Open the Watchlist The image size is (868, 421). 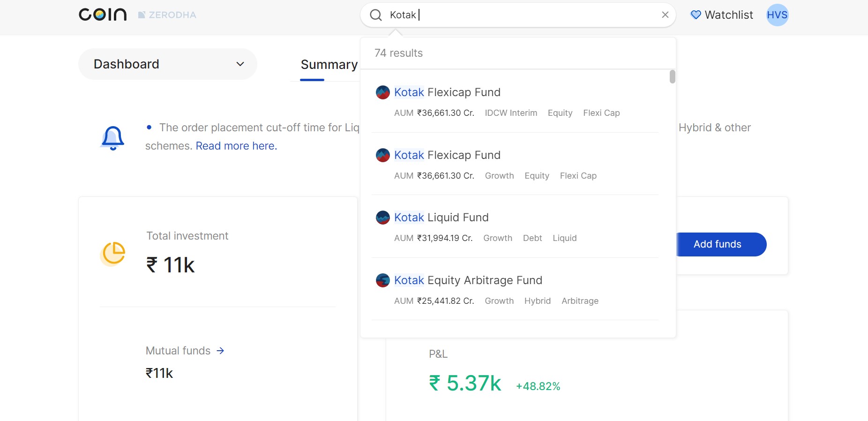pos(722,15)
